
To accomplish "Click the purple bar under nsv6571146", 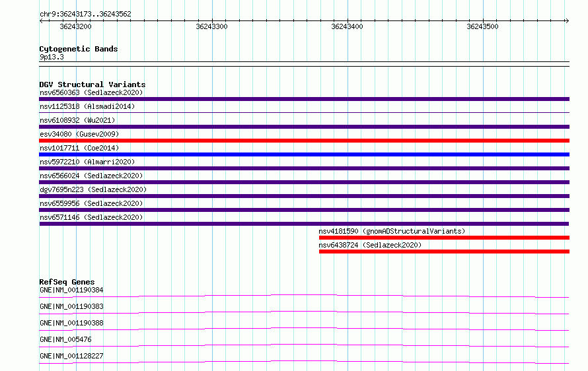I will pos(304,224).
